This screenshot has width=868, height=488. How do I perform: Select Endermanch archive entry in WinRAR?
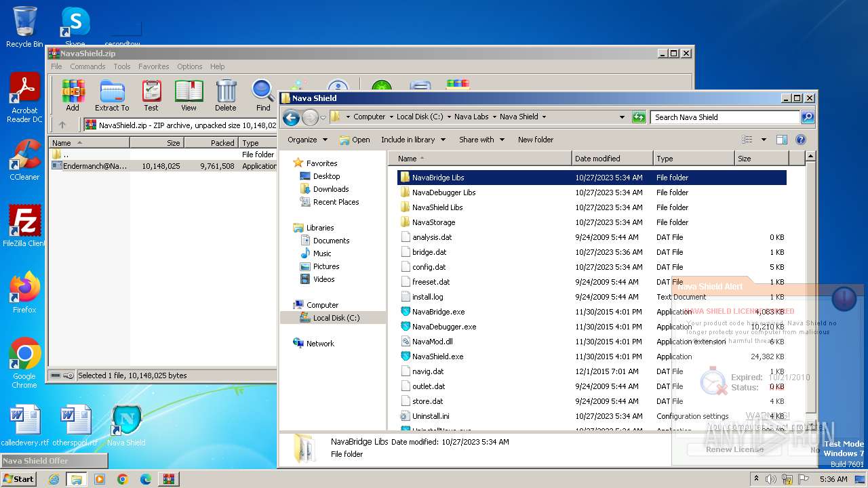[163, 166]
